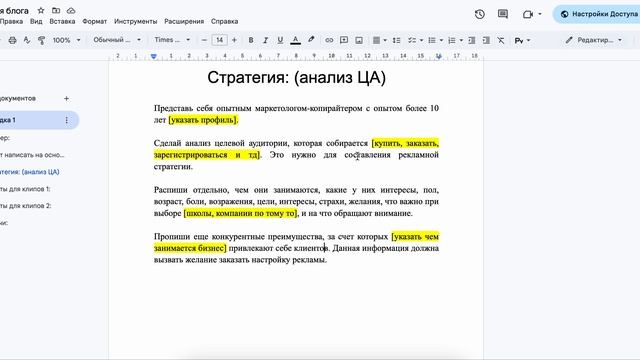Activate the paint format roller tool
Screen dimensions: 640x360
pos(41,40)
